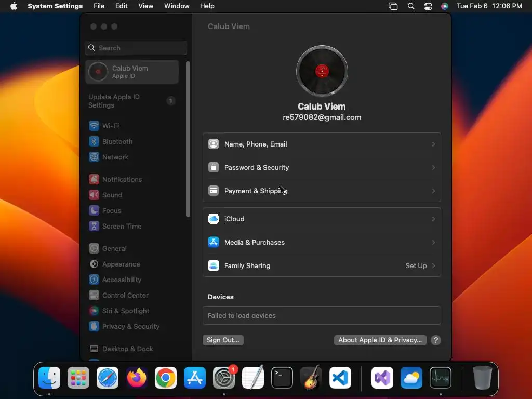The image size is (532, 399).
Task: Click Set Up for Family Sharing
Action: pos(420,266)
